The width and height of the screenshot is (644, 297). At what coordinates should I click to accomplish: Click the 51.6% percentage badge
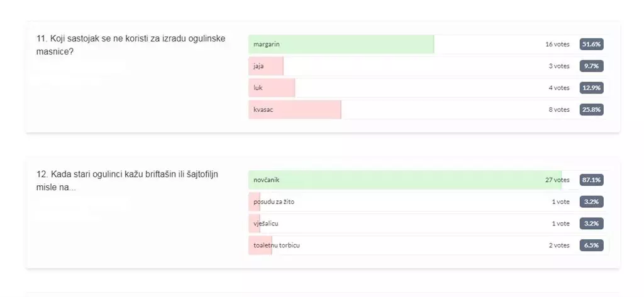pyautogui.click(x=591, y=45)
